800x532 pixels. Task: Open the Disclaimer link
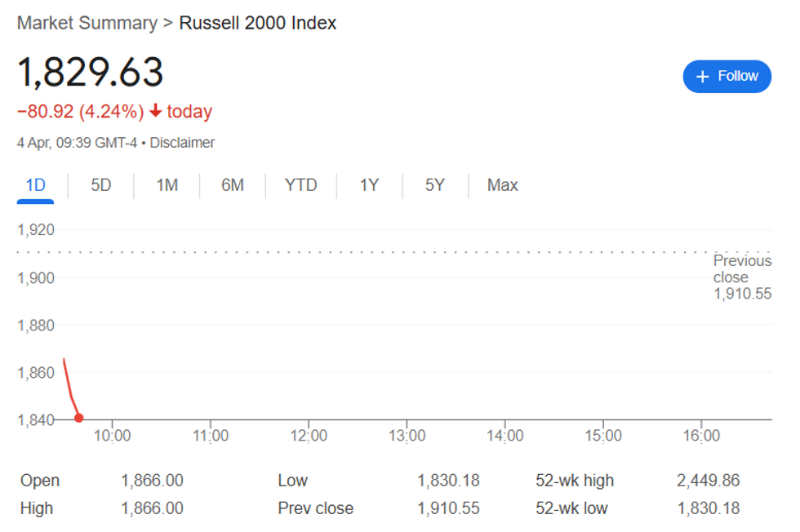pyautogui.click(x=182, y=143)
